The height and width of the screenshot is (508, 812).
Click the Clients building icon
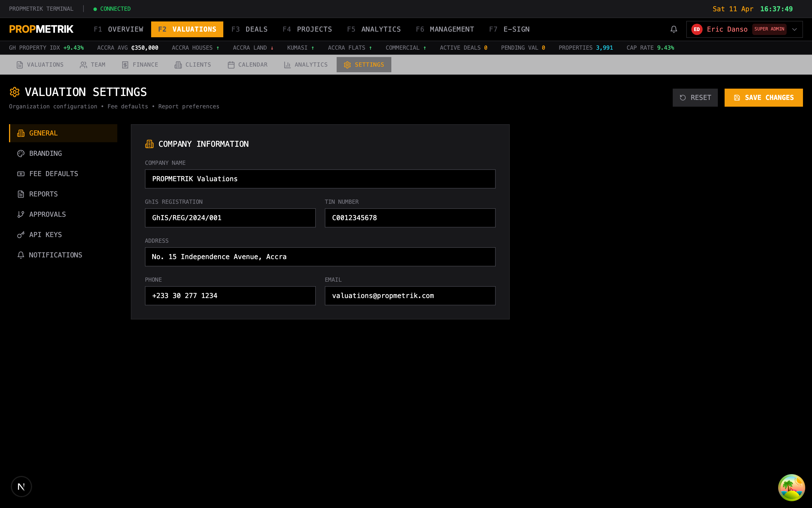178,65
